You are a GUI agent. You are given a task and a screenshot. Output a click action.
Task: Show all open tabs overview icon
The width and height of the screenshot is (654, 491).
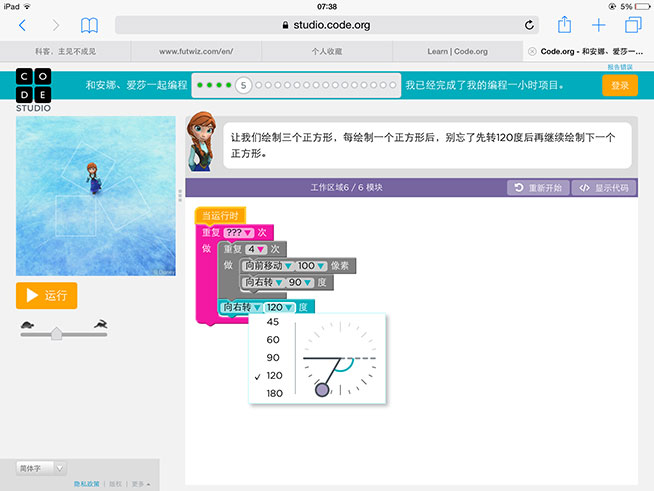633,25
